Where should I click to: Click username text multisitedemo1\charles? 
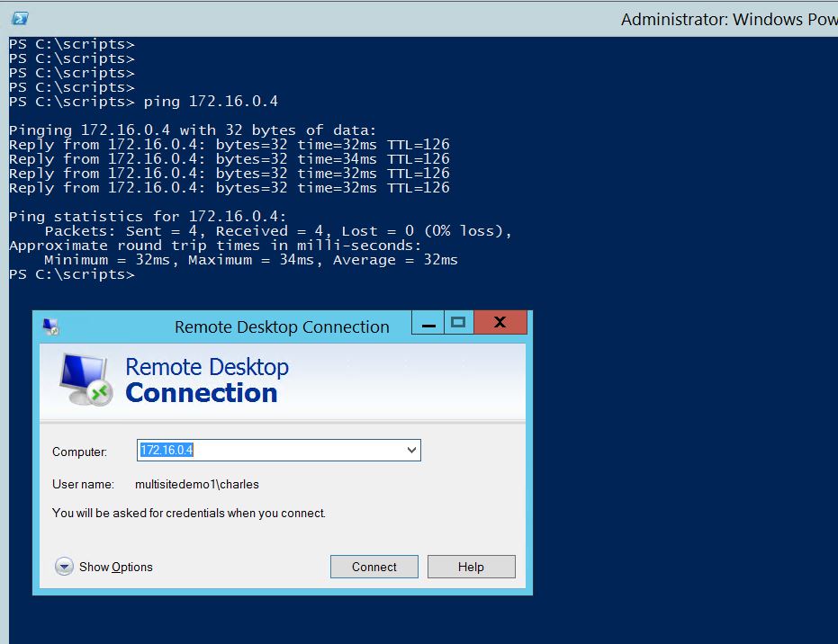[196, 484]
